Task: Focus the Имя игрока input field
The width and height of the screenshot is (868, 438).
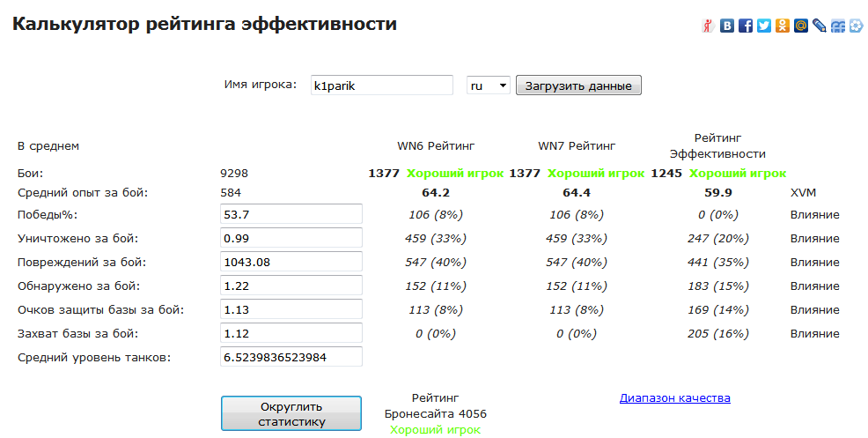Action: coord(381,85)
